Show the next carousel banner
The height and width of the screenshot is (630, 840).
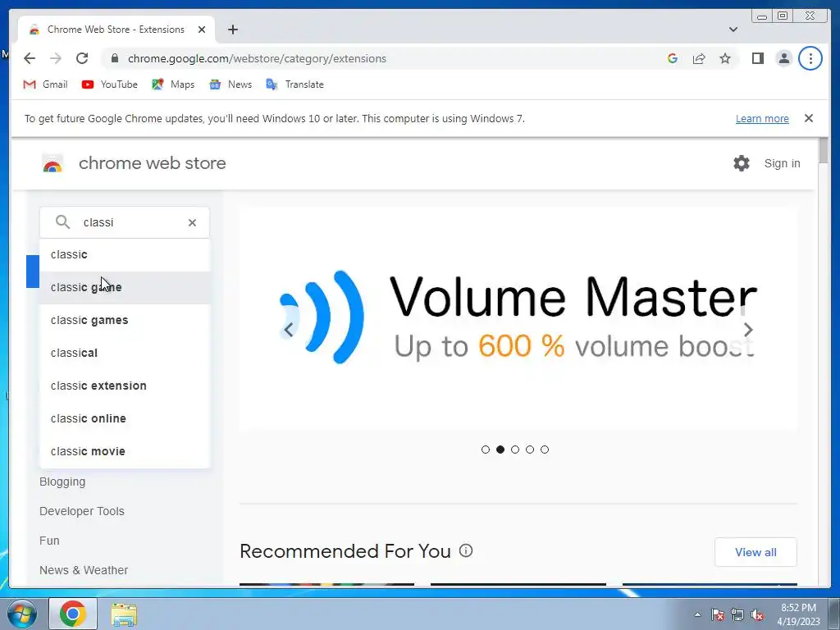[x=748, y=330]
